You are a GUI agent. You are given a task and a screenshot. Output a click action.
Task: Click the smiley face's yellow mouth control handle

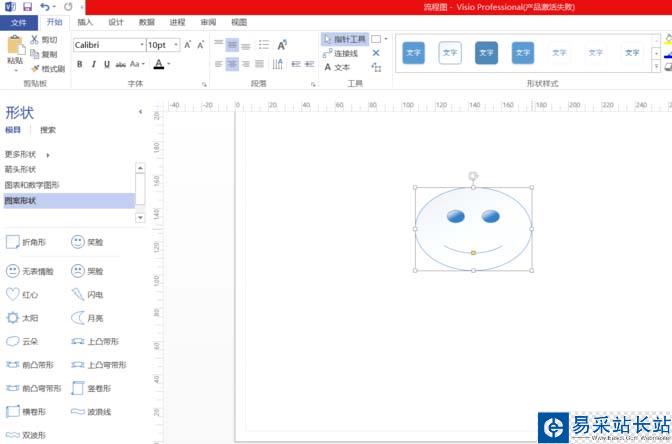473,253
